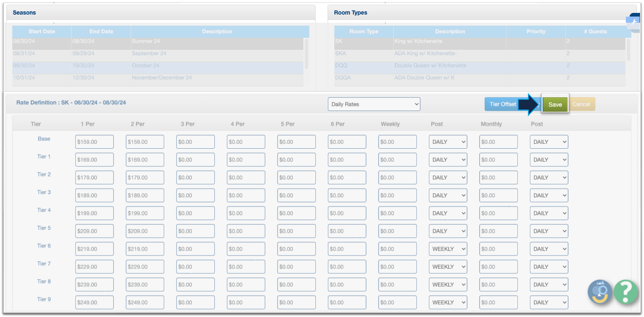This screenshot has width=644, height=317.
Task: Open the Daily Rates dropdown
Action: point(374,104)
